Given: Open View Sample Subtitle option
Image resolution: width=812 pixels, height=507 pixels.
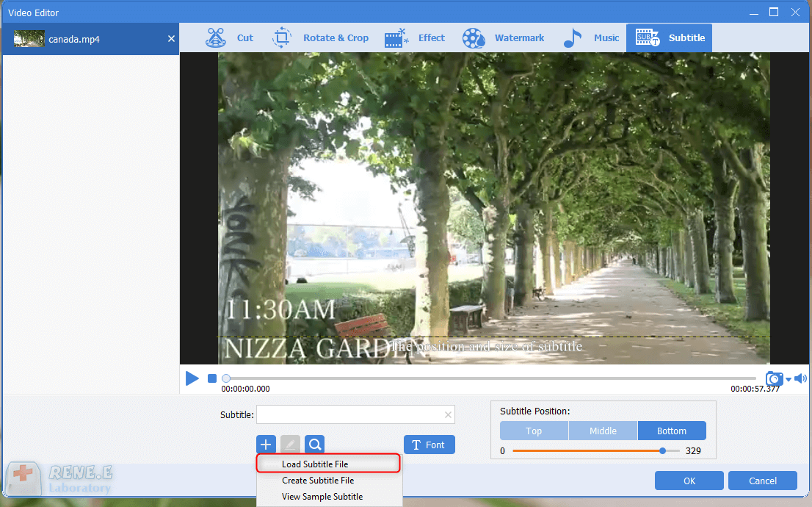Looking at the screenshot, I should (322, 497).
